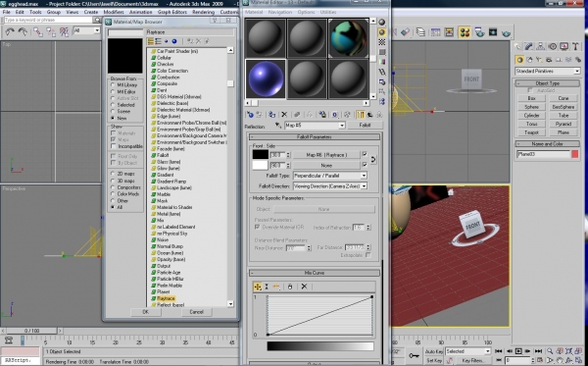Switch to the Hierarchy command panel

point(540,46)
